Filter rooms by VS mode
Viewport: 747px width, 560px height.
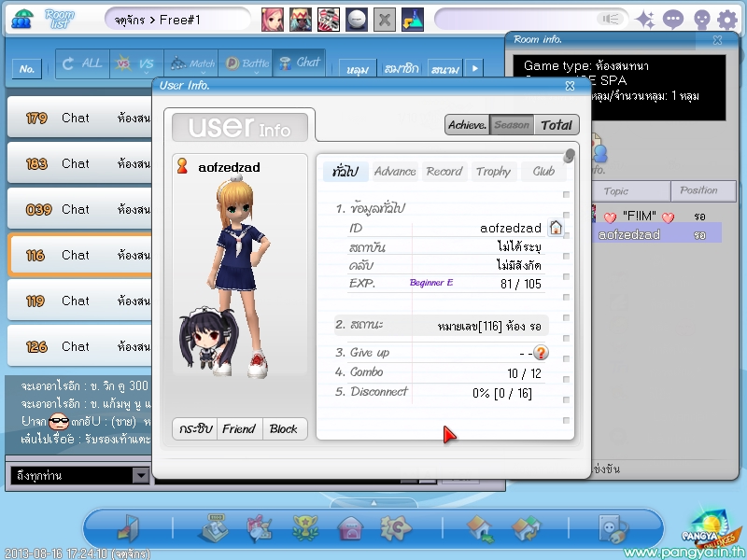pyautogui.click(x=136, y=63)
